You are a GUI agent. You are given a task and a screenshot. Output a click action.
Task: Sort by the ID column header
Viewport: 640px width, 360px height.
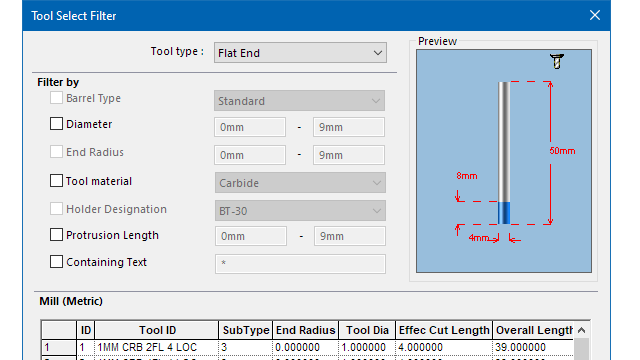pyautogui.click(x=86, y=330)
